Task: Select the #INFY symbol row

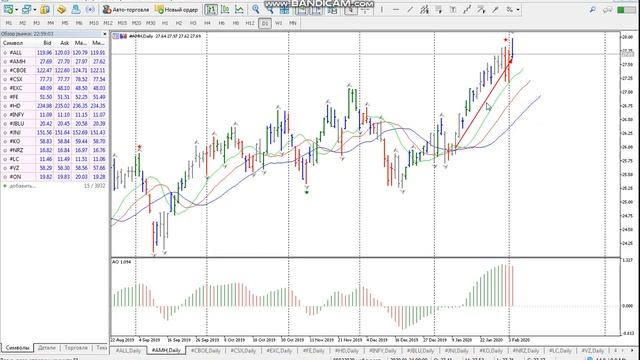Action: [x=54, y=115]
